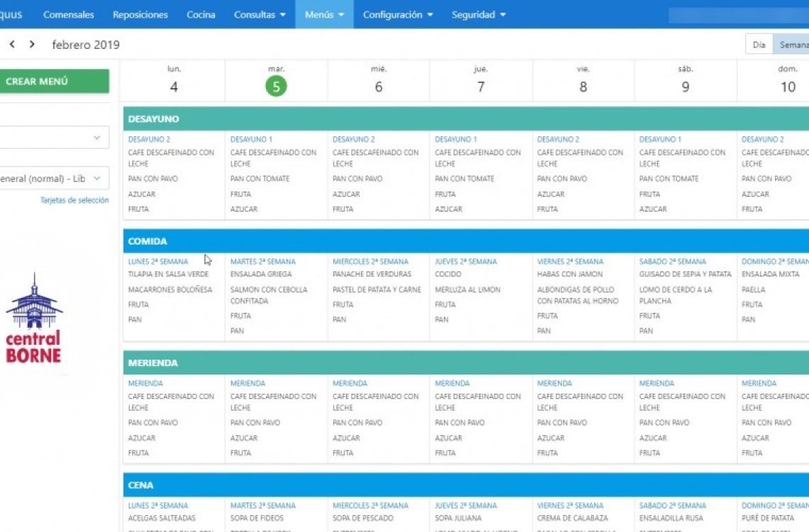Open VIERNES 2ª SEMANA comida menu

click(x=570, y=261)
